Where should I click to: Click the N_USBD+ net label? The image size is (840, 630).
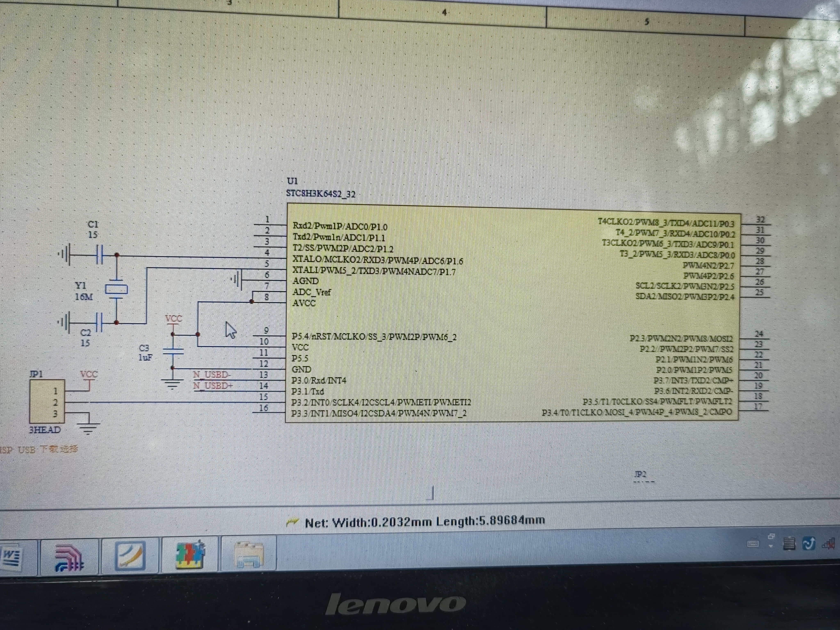[x=213, y=386]
